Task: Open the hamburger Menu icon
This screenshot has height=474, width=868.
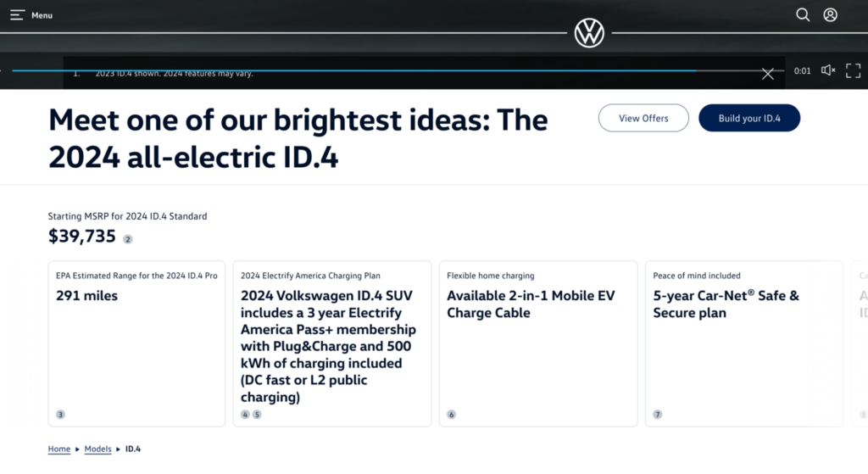Action: [x=17, y=15]
